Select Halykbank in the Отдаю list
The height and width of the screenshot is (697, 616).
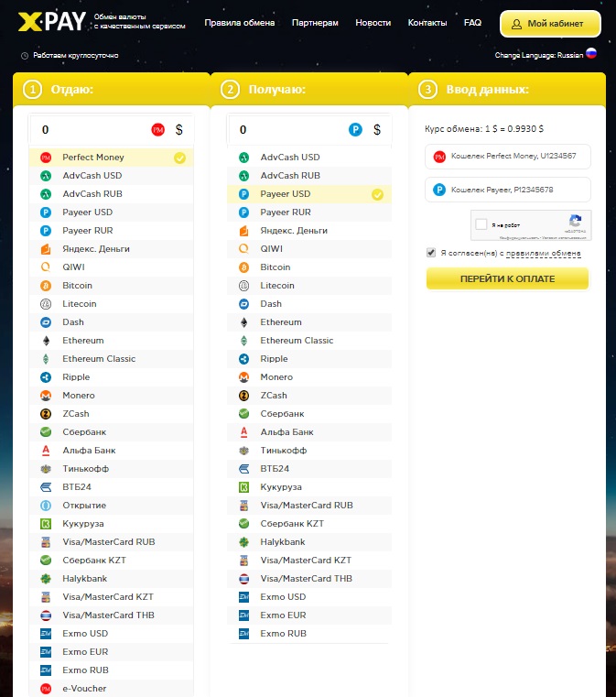click(x=111, y=578)
